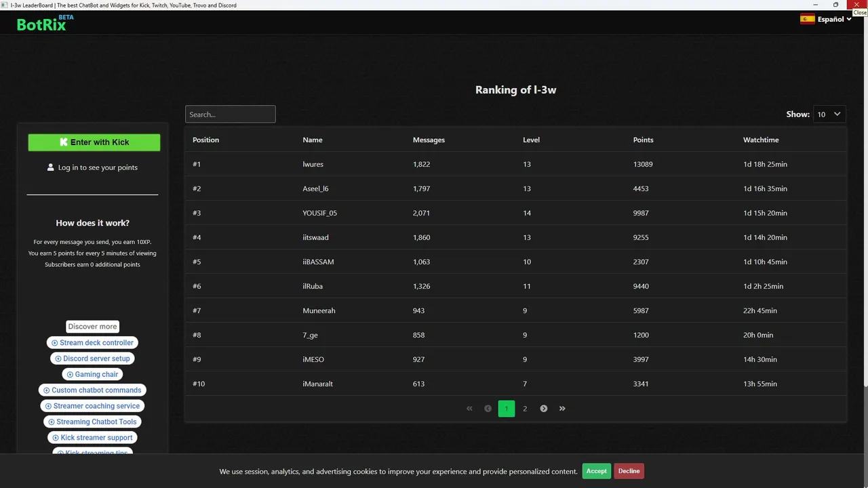Click the browser tab favicon in title bar
This screenshot has height=488, width=868.
point(5,5)
